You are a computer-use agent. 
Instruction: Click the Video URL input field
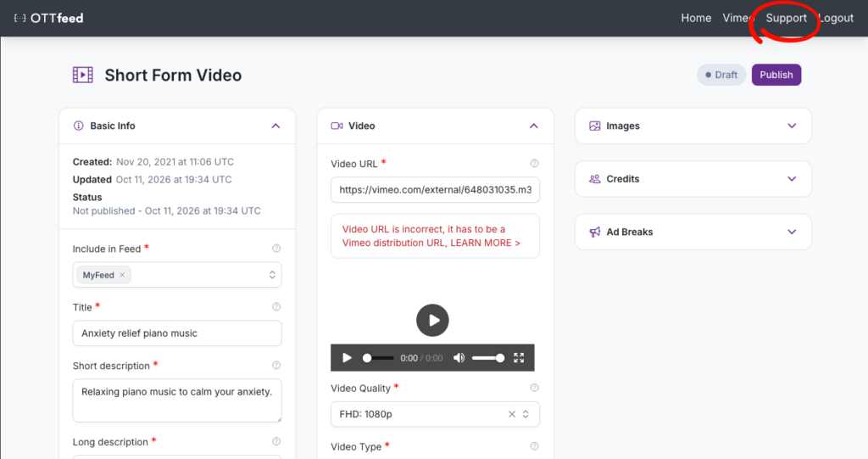(435, 189)
